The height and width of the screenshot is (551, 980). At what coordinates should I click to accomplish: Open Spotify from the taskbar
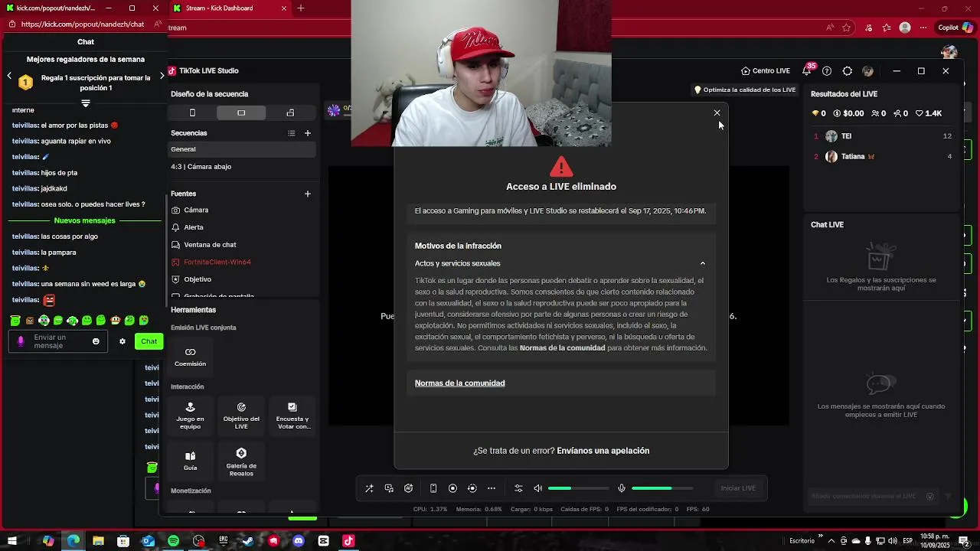[x=174, y=541]
